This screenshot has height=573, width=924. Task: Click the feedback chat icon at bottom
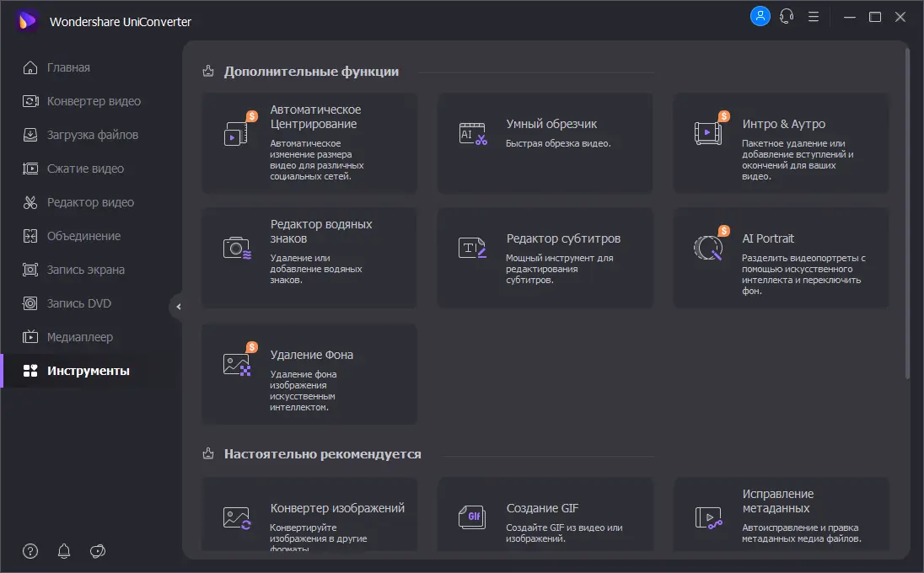[98, 551]
